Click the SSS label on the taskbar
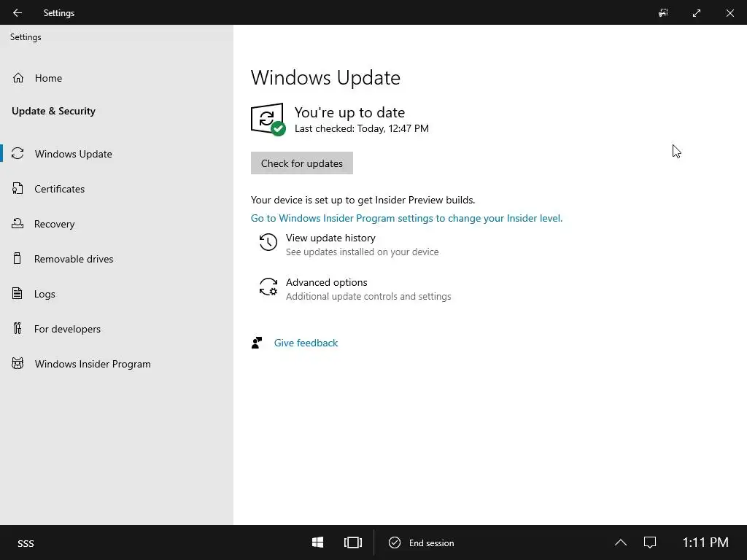The image size is (747, 560). pyautogui.click(x=26, y=543)
